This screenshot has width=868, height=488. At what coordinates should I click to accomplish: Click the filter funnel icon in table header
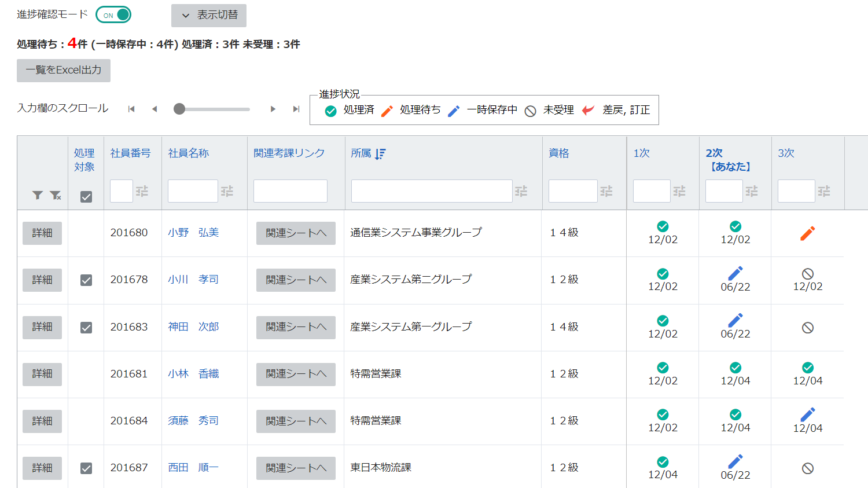[38, 196]
